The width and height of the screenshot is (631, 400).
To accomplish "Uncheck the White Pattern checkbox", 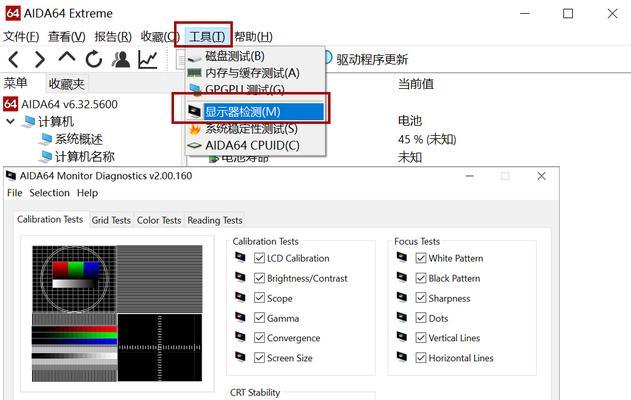I will (421, 258).
